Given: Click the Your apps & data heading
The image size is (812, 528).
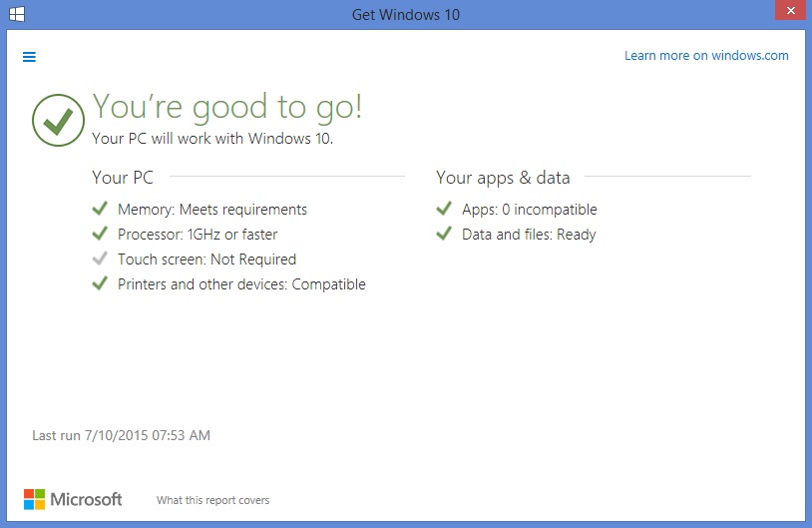Looking at the screenshot, I should click(503, 178).
